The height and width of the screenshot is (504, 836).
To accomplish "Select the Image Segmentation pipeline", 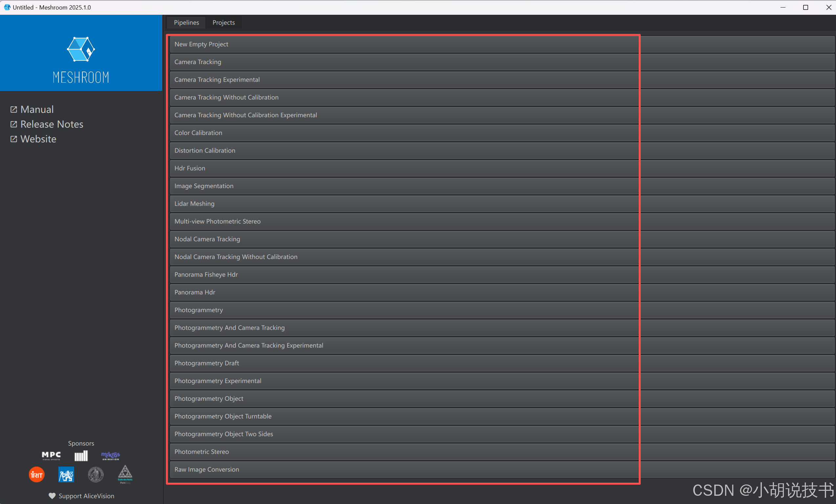I will coord(502,186).
